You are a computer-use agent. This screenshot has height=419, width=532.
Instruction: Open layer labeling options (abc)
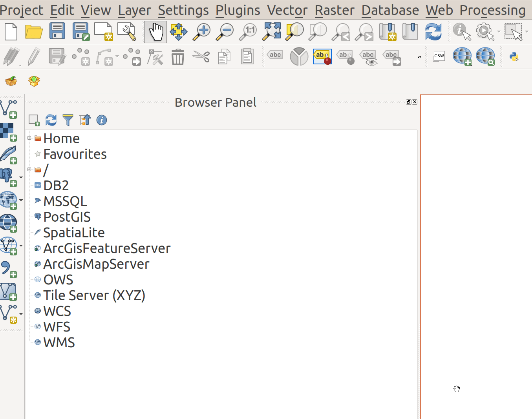coord(275,55)
